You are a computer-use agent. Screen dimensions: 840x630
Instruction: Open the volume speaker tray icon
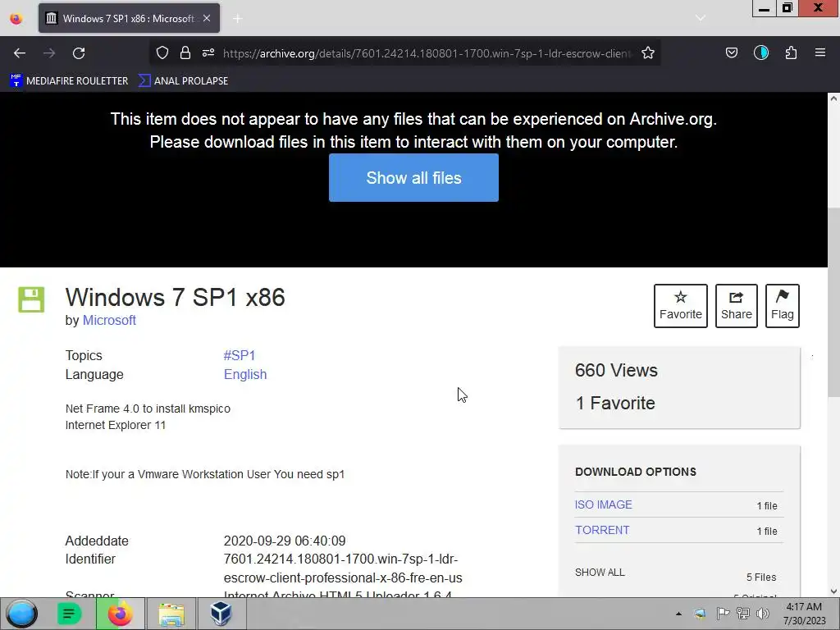click(x=763, y=614)
